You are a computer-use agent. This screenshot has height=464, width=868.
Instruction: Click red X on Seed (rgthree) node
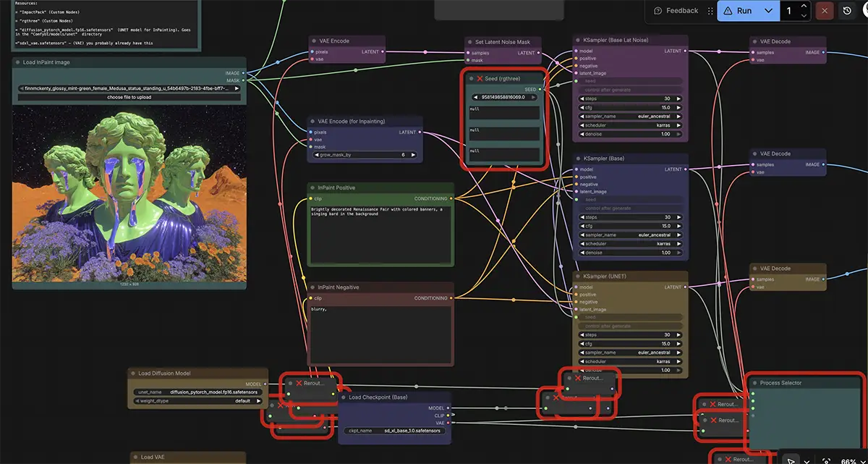[479, 78]
